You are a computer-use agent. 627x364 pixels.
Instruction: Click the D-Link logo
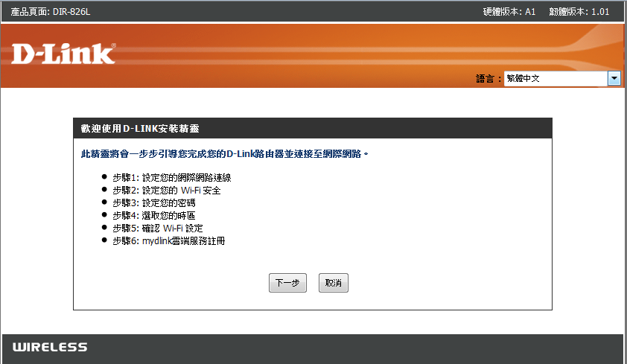[x=63, y=54]
